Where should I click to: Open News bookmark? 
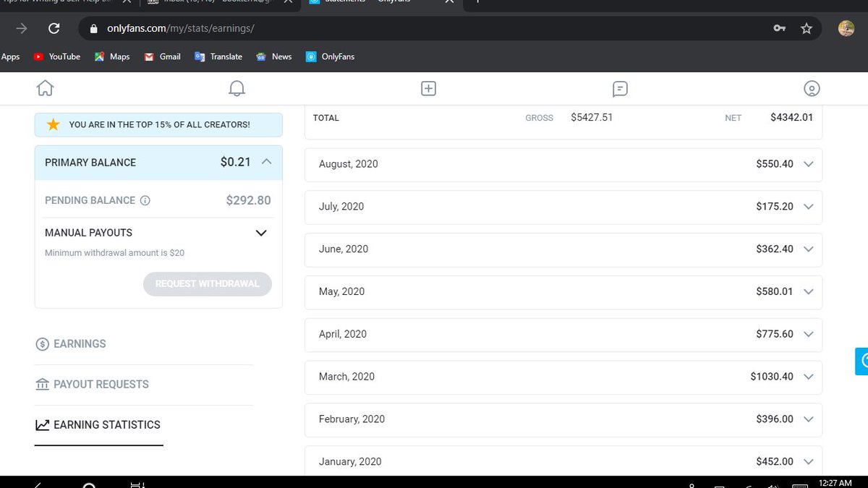coord(273,56)
